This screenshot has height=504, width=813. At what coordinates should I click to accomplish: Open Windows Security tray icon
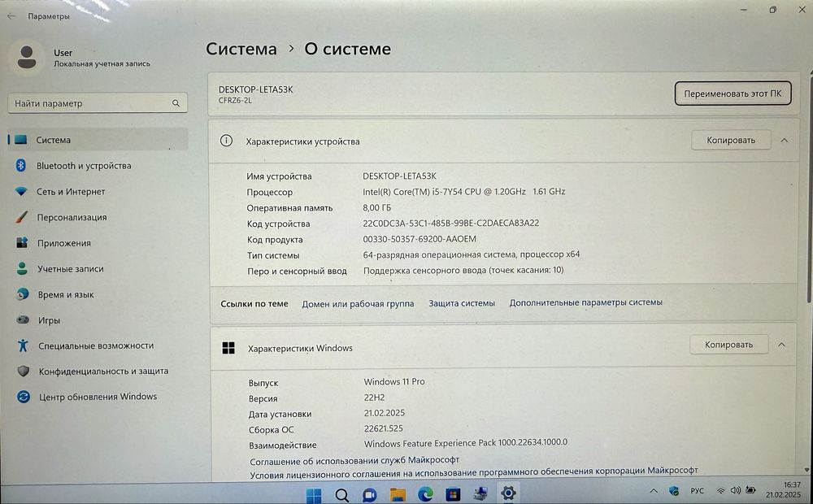click(x=674, y=490)
